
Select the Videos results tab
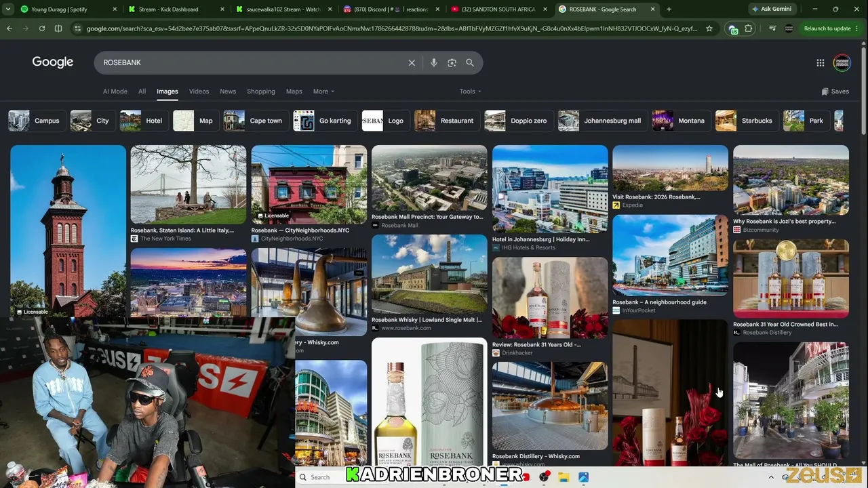point(199,91)
